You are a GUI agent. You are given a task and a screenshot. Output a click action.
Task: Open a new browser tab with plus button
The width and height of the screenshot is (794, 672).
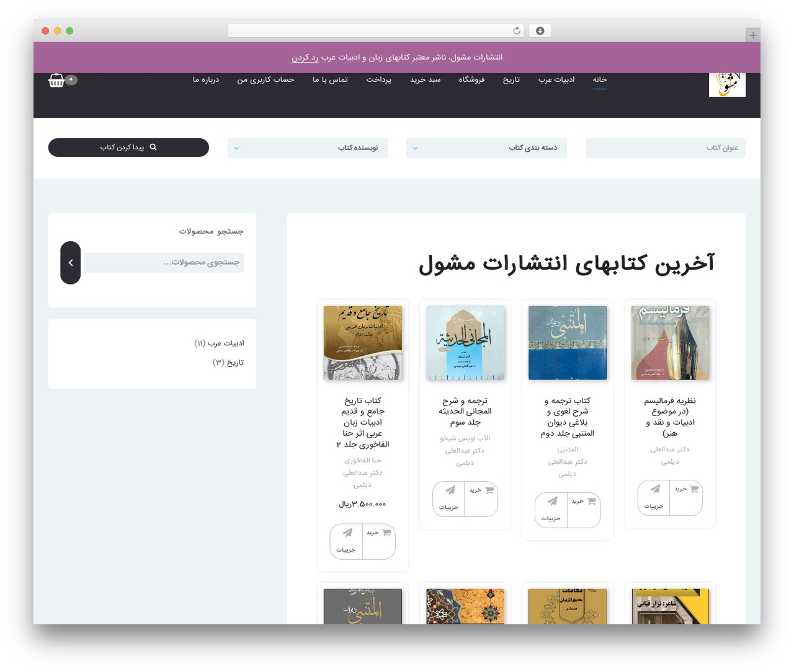click(752, 35)
